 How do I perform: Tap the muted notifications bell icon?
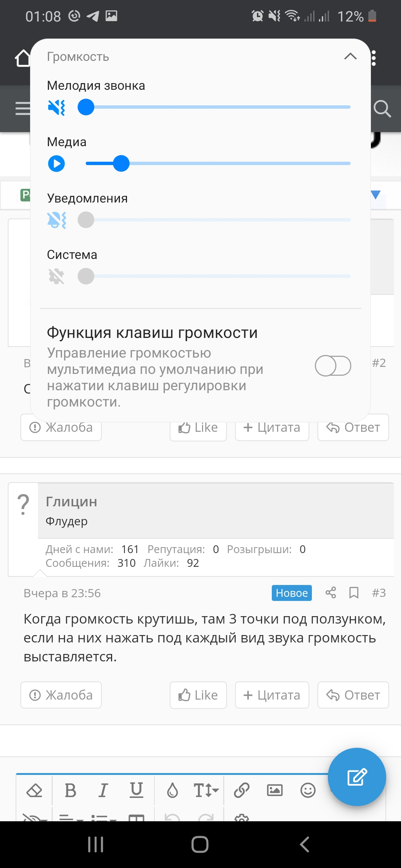[56, 220]
